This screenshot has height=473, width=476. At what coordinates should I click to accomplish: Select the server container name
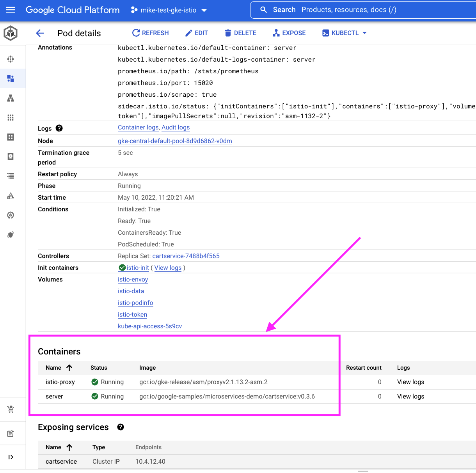click(54, 397)
